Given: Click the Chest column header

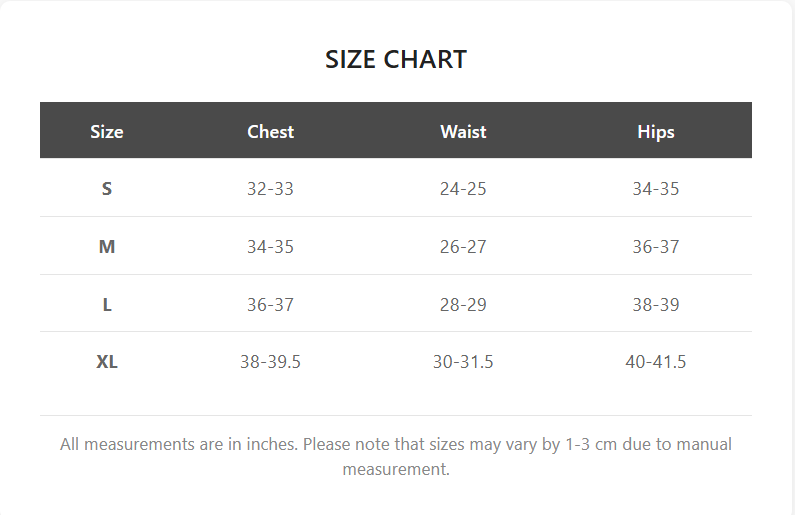Looking at the screenshot, I should tap(270, 131).
